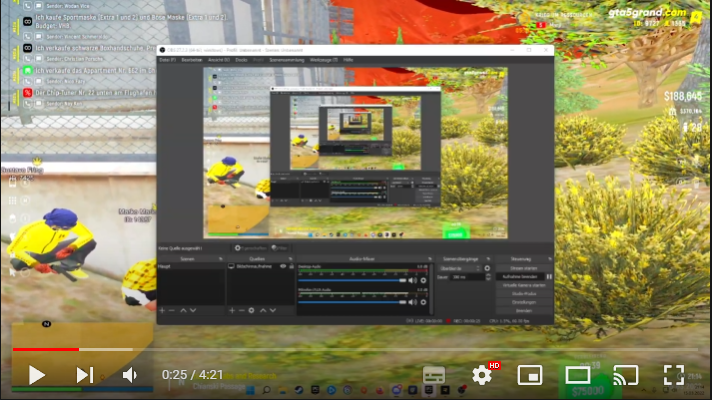Pause the recording with pause icon
The image size is (712, 400).
pyautogui.click(x=549, y=277)
